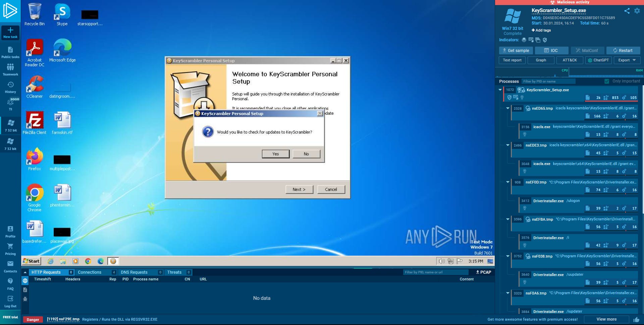Collapse the nsED65.tmp process node

pyautogui.click(x=508, y=108)
